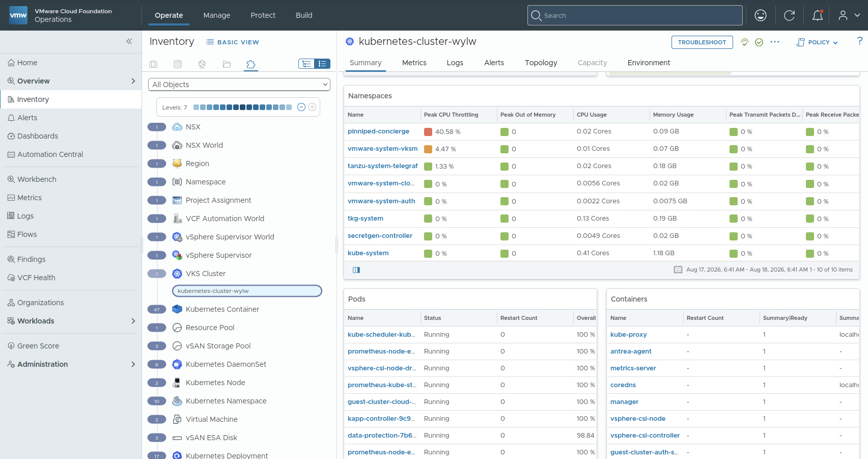The image size is (868, 459).
Task: Decrease levels with the minus button
Action: tap(301, 107)
